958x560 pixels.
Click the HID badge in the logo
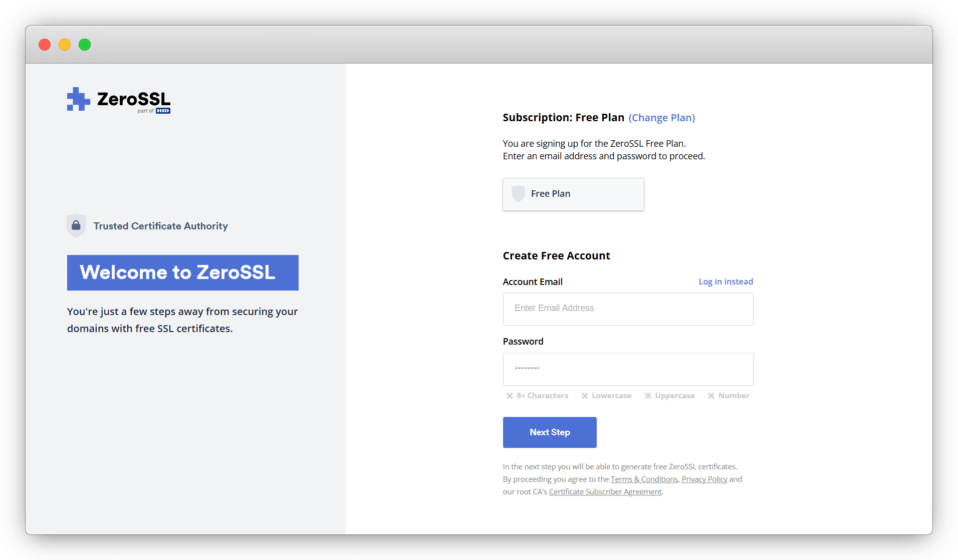[163, 111]
